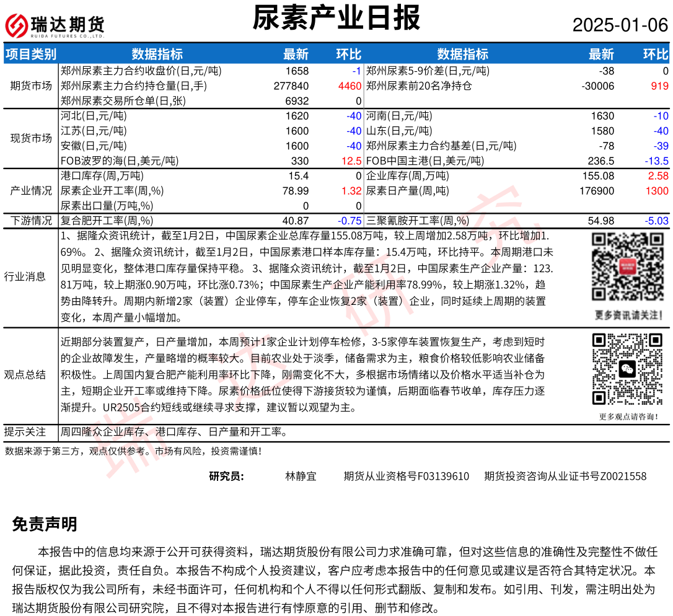
Task: Click the 免责声明 disclaimer heading
Action: 45,524
